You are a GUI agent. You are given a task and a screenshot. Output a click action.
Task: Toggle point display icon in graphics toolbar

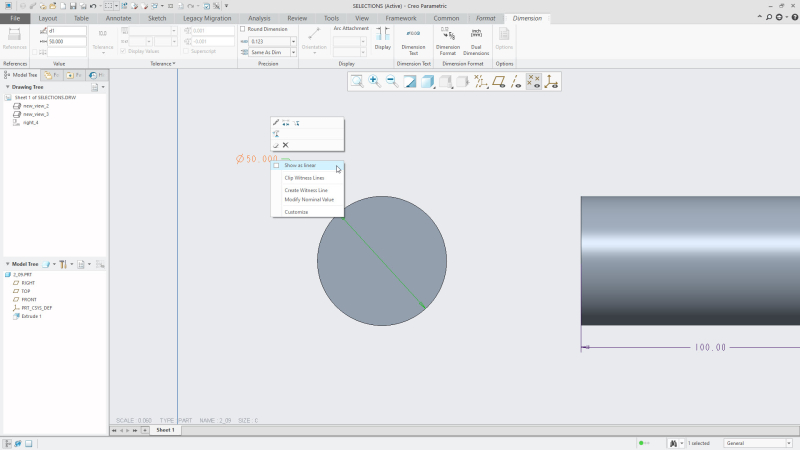click(x=534, y=82)
